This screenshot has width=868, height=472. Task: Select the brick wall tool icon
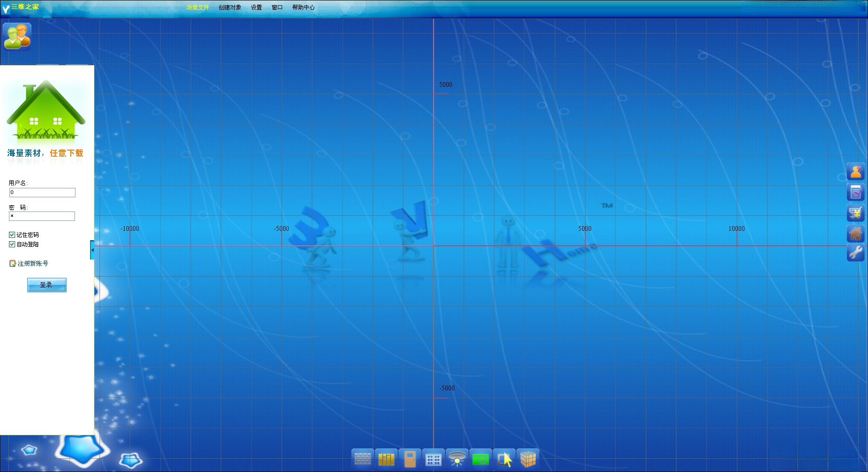[x=363, y=459]
